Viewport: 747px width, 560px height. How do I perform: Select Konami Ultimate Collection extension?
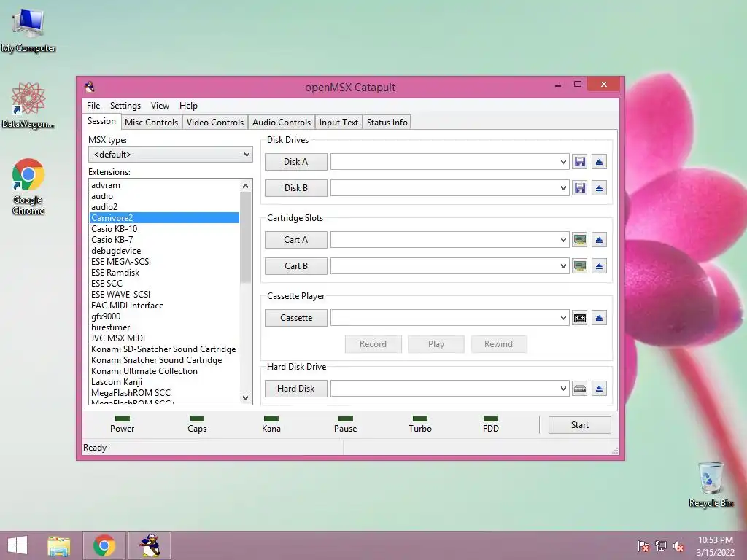164,371
